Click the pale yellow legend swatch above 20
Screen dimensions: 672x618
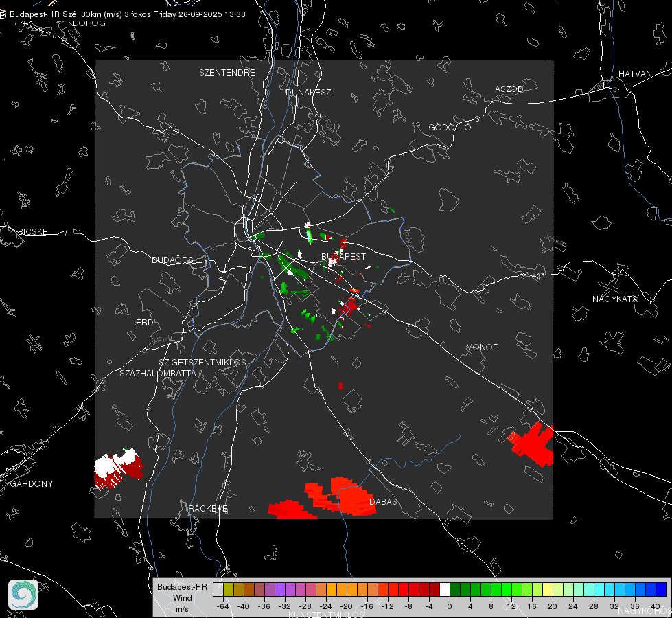pyautogui.click(x=548, y=590)
